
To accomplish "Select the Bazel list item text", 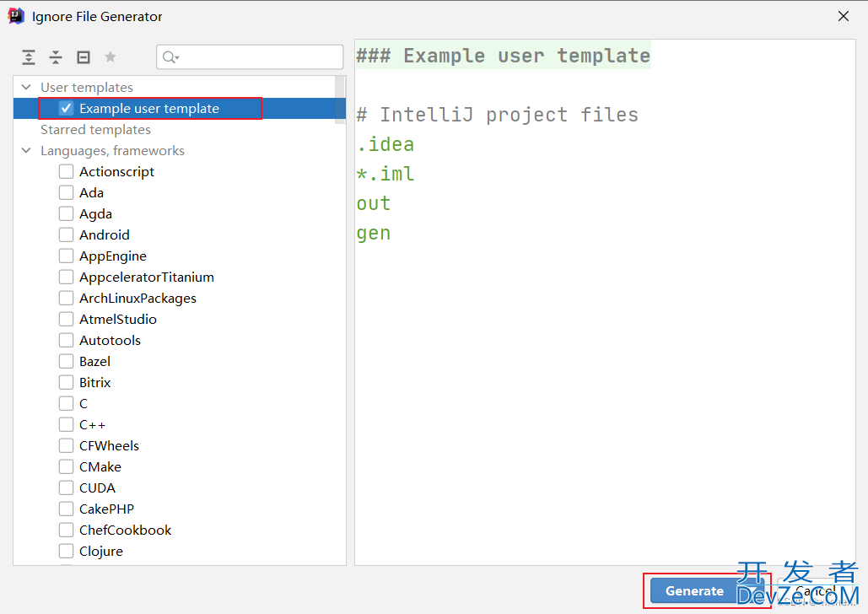I will click(94, 361).
